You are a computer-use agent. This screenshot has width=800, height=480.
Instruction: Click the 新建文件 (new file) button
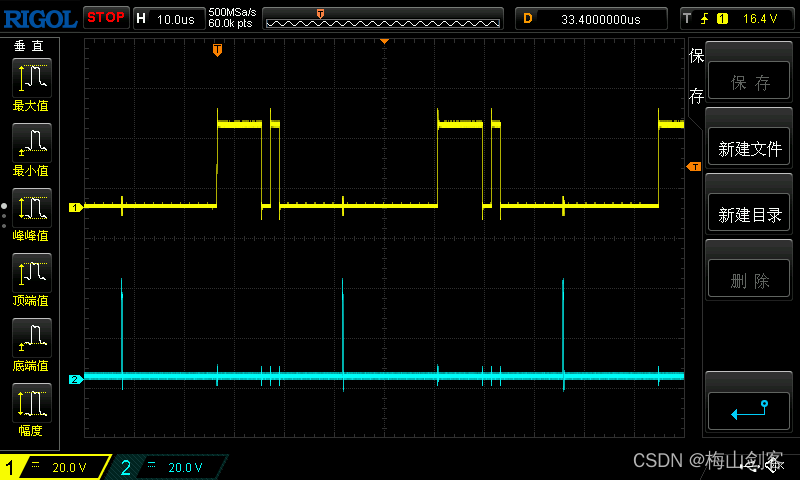click(x=749, y=147)
